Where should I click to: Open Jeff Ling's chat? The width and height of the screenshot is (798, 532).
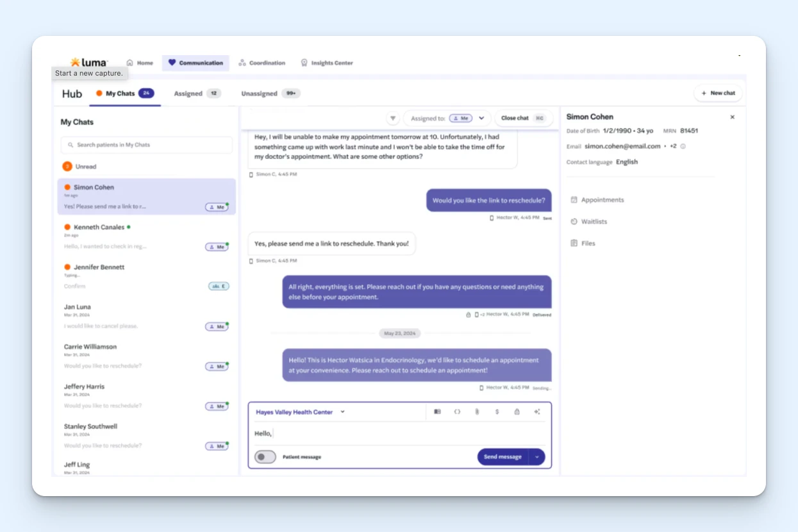tap(147, 467)
